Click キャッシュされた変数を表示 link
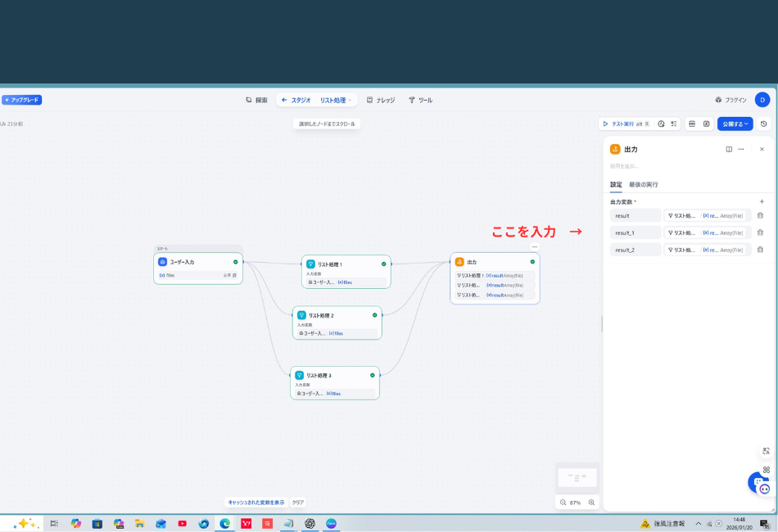778x532 pixels. click(256, 503)
